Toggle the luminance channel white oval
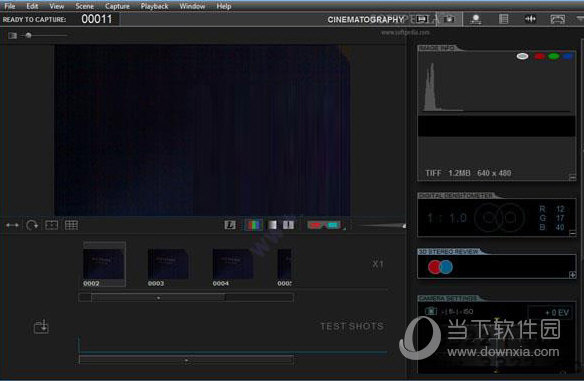The width and height of the screenshot is (584, 381). pos(522,56)
